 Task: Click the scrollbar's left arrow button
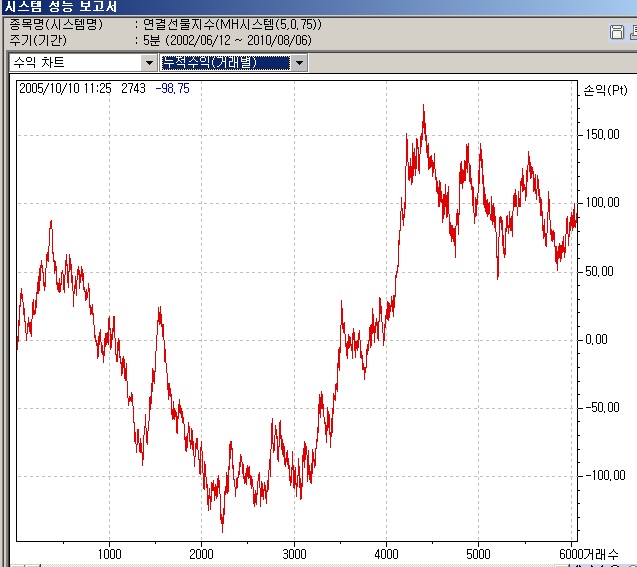pos(18,565)
